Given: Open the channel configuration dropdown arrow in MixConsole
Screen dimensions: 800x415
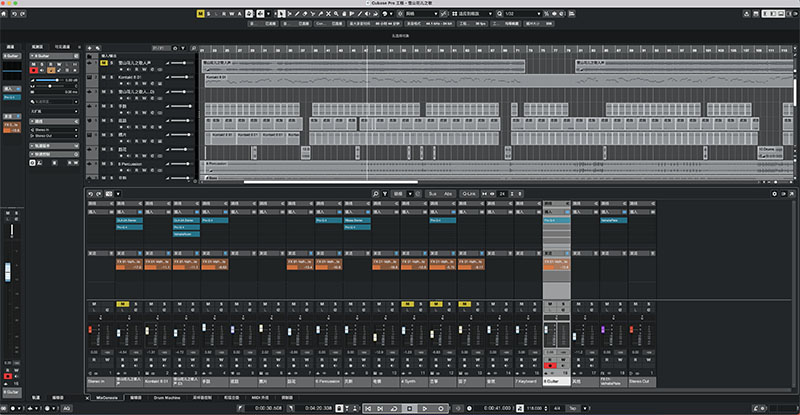Looking at the screenshot, I should pos(118,194).
